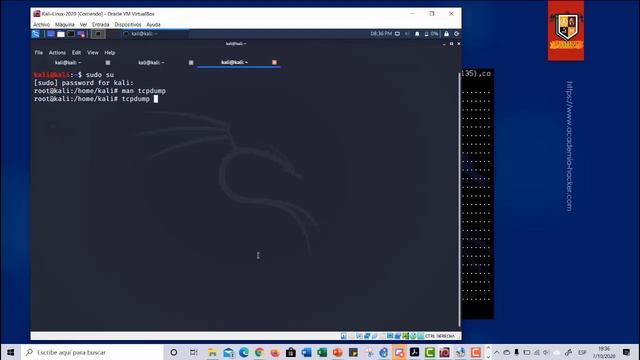Open the Máquina menu in VirtualBox

click(64, 24)
